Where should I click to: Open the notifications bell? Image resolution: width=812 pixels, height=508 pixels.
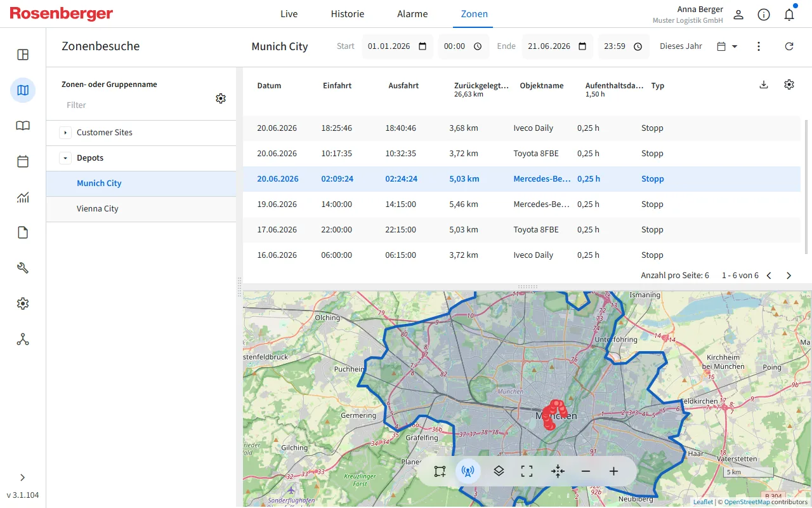point(789,15)
